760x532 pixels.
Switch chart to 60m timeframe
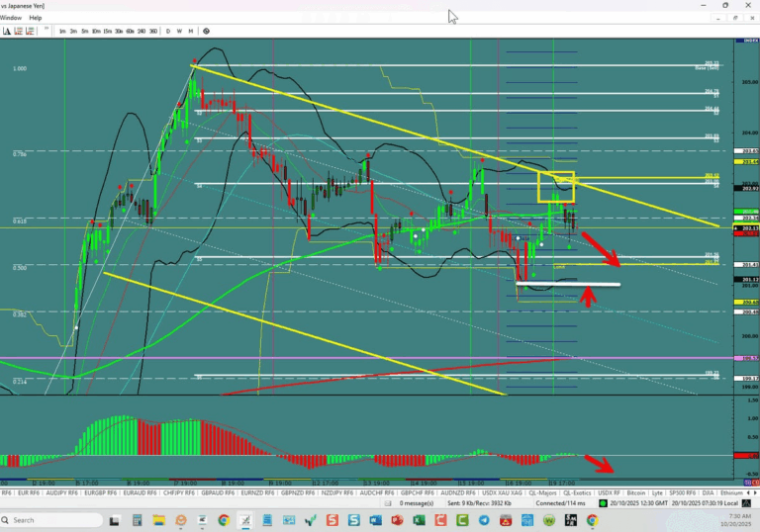130,31
